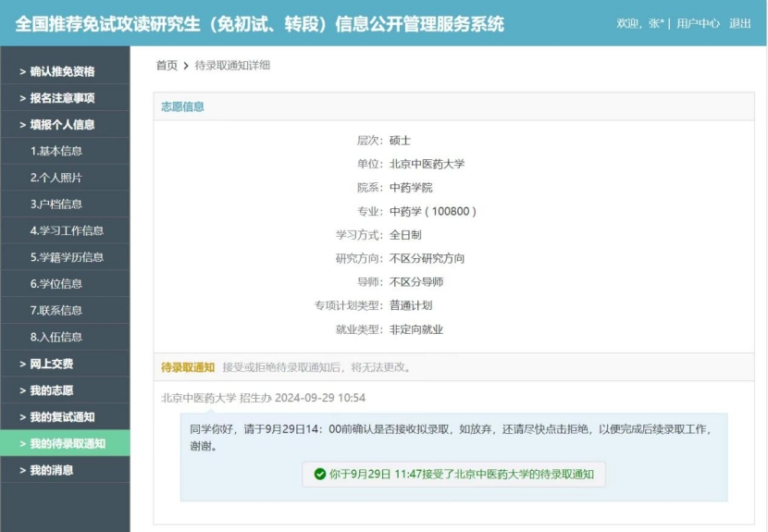This screenshot has width=768, height=532.
Task: Select 5.学籍学历信息 in sidebar
Action: click(65, 257)
